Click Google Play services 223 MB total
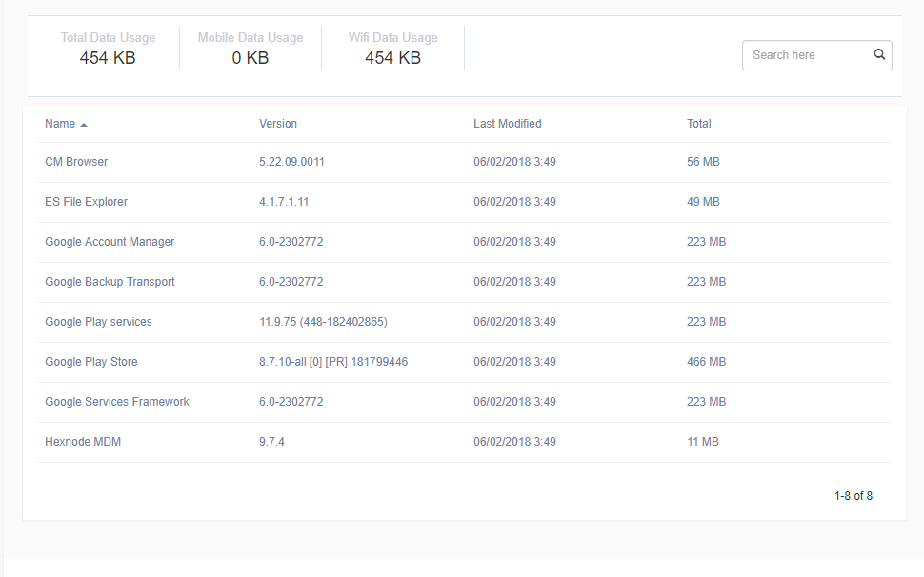The height and width of the screenshot is (577, 924). (706, 322)
